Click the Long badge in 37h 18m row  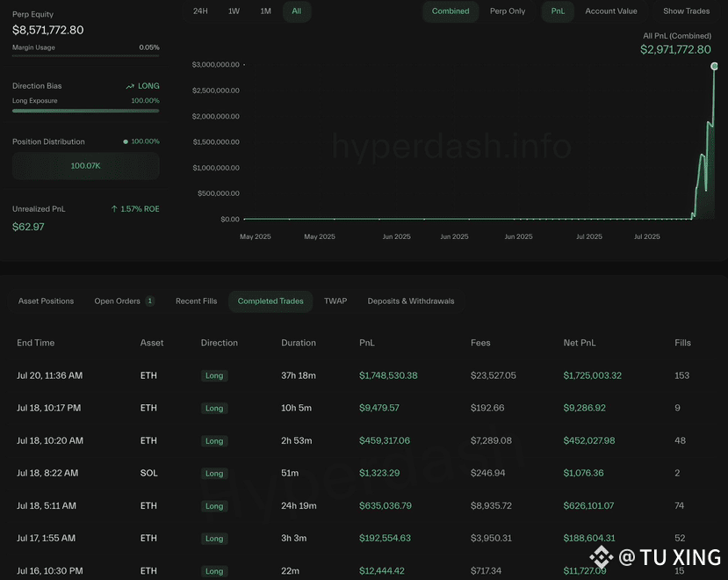(x=214, y=375)
